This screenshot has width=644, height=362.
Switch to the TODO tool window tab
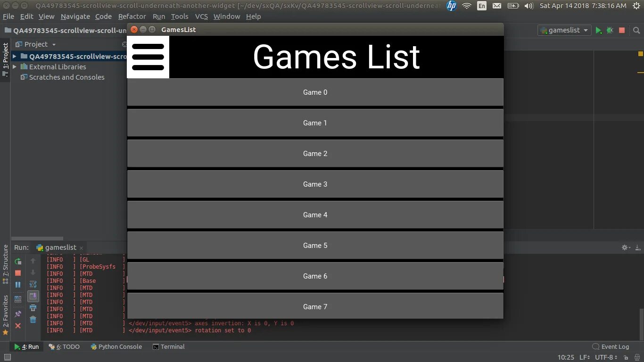(65, 347)
